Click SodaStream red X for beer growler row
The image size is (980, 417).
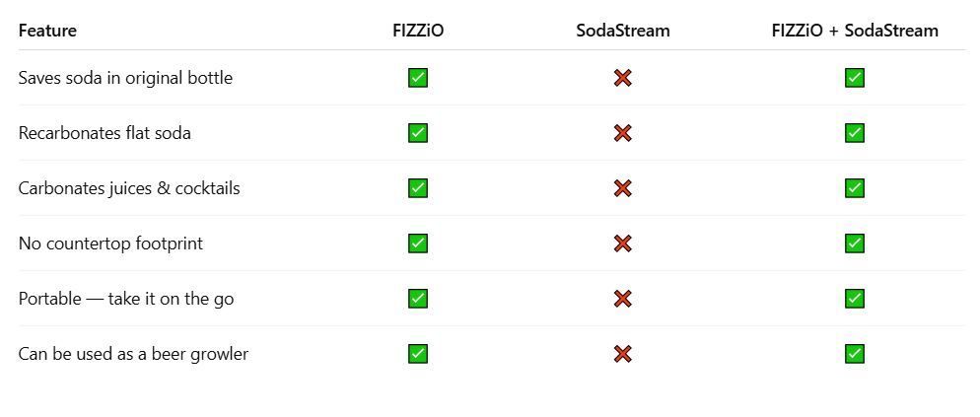(622, 354)
